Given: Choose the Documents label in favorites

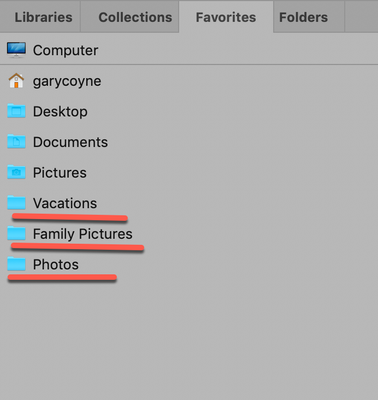Looking at the screenshot, I should pyautogui.click(x=70, y=142).
